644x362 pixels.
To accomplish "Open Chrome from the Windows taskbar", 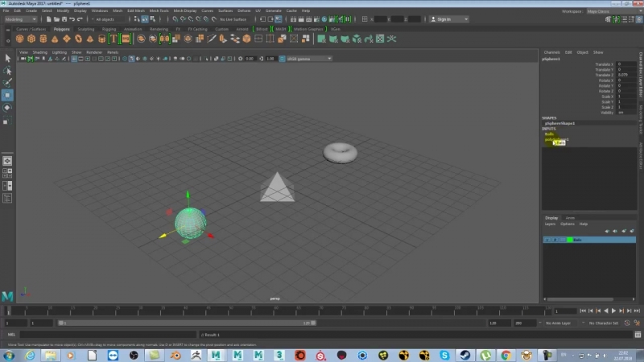I will pos(505,355).
